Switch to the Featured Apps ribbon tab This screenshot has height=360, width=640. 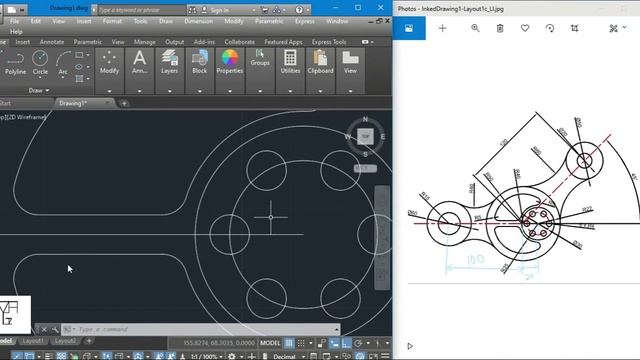coord(283,42)
